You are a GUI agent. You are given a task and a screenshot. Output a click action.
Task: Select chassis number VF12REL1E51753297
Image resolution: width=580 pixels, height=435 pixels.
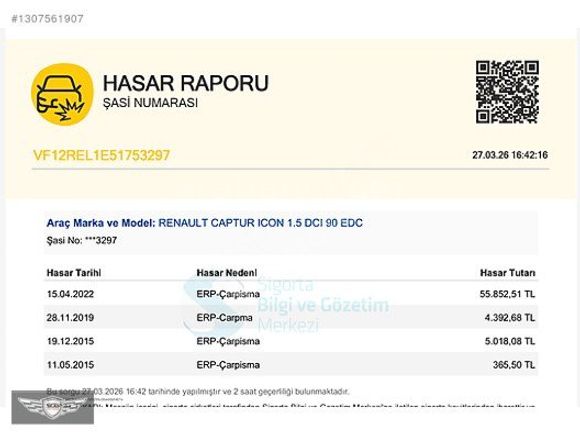(x=101, y=155)
